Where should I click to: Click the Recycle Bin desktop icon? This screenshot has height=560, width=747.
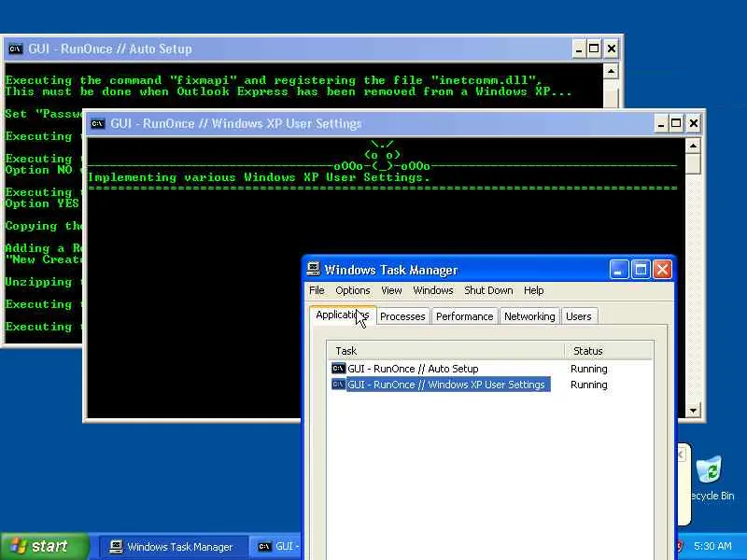712,479
